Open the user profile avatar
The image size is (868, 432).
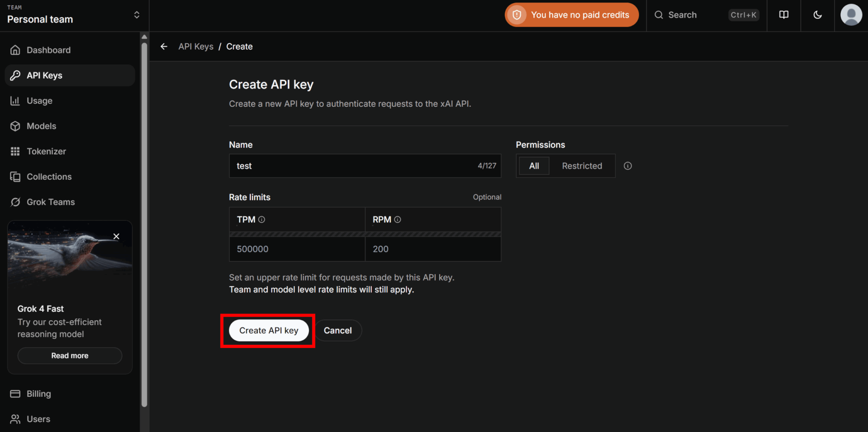pos(851,15)
